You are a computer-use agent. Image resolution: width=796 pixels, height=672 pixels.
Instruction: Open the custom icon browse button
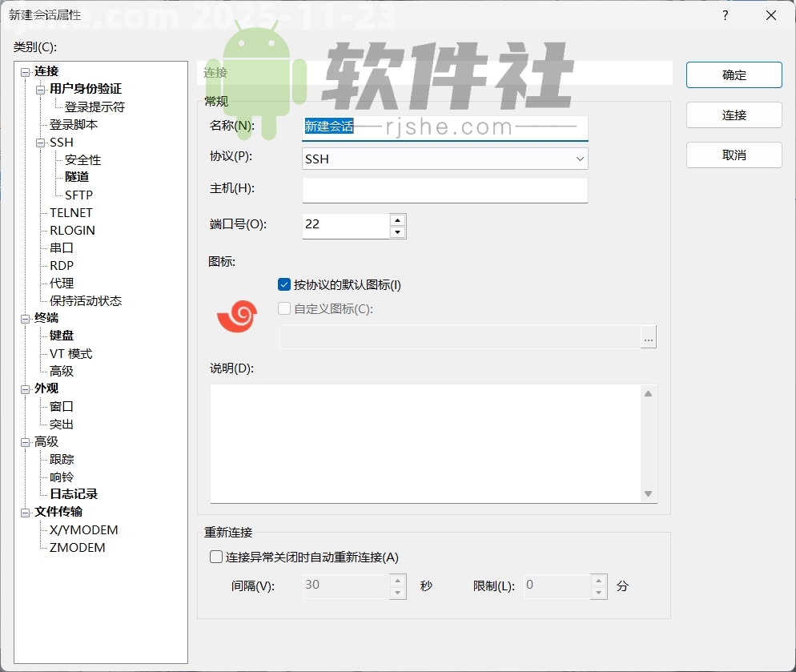click(649, 336)
